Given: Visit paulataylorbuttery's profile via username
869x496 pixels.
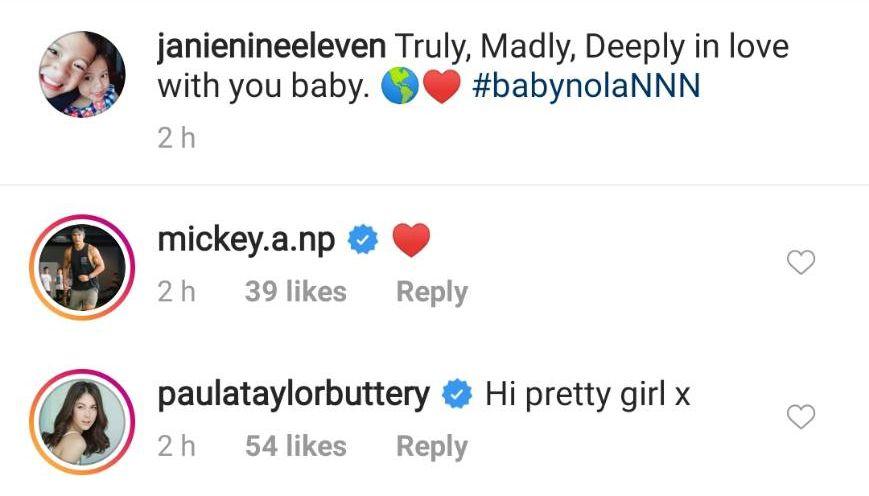Looking at the screenshot, I should (x=294, y=394).
